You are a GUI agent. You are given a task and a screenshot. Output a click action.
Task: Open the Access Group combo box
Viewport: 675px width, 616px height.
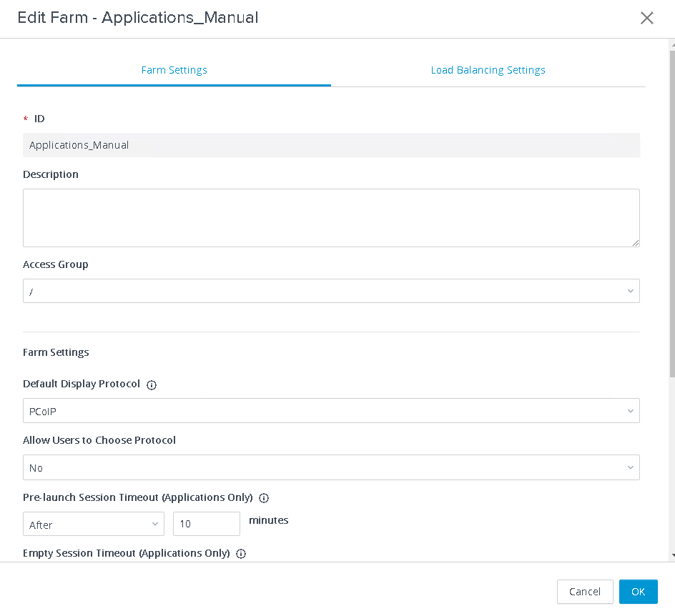pos(331,292)
